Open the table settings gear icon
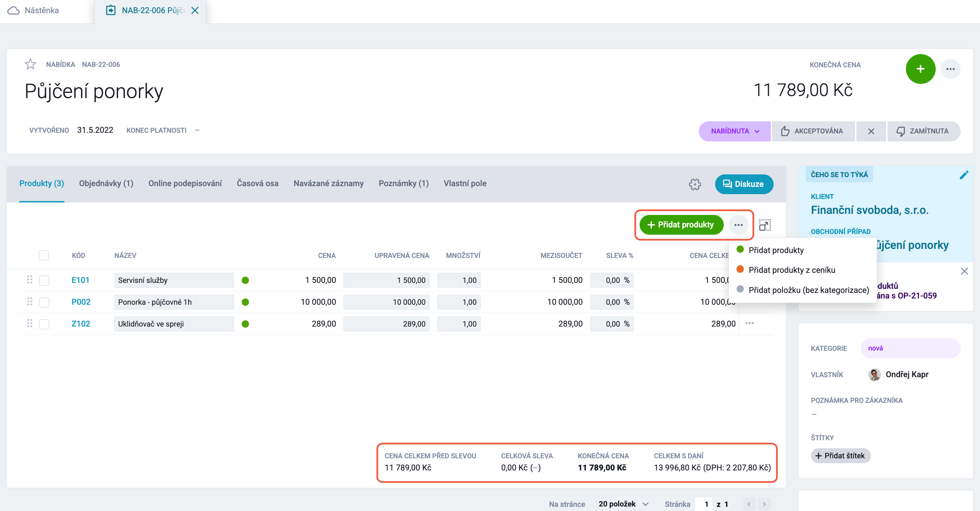 (695, 184)
